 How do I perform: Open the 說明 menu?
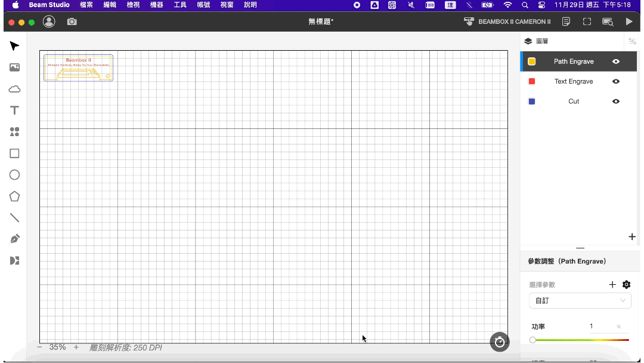click(250, 5)
